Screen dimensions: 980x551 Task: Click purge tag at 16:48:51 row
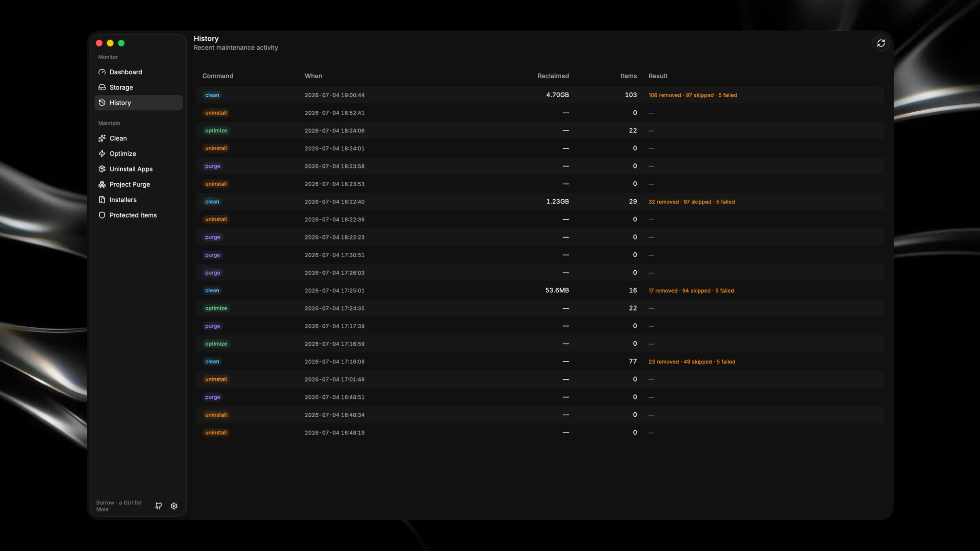[212, 397]
